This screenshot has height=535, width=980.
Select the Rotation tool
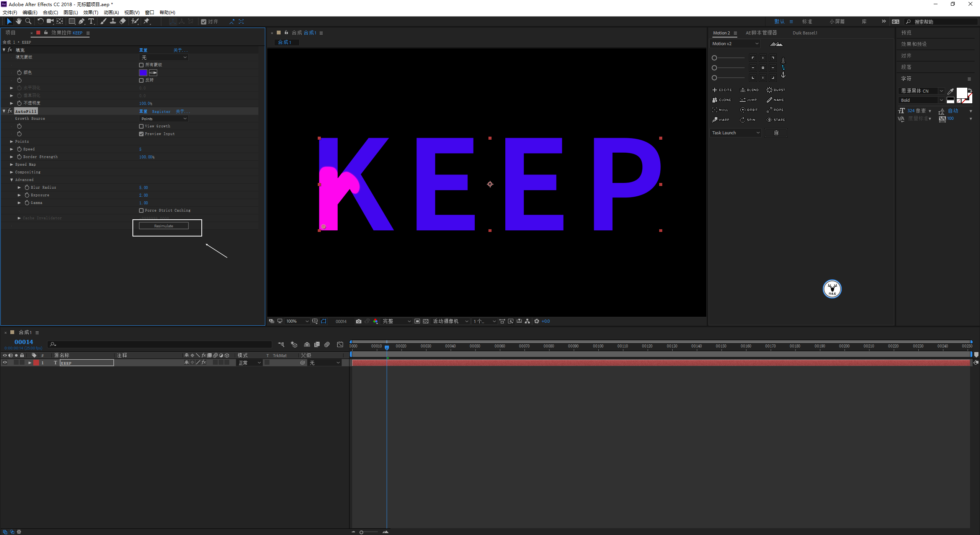pos(40,21)
